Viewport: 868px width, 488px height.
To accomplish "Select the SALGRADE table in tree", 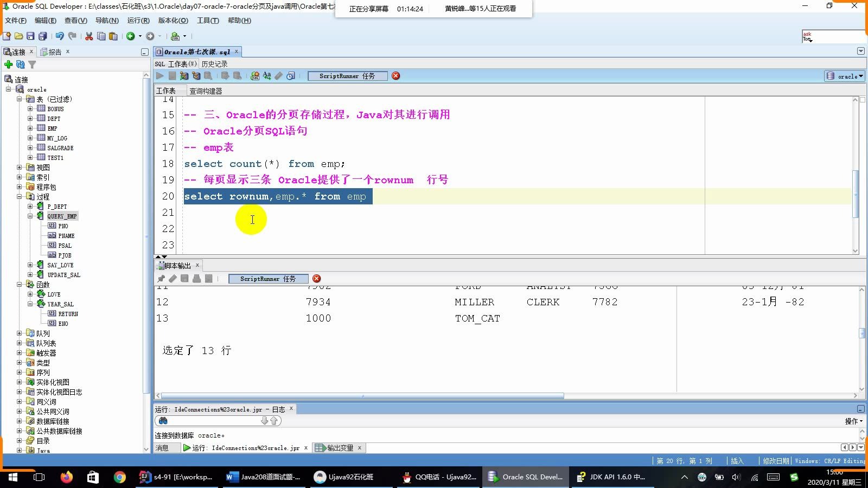I will pos(60,148).
